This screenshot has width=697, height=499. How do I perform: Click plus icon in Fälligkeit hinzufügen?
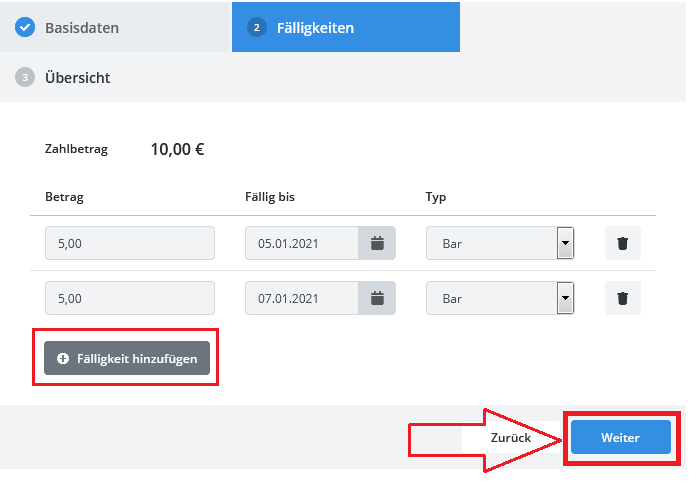pyautogui.click(x=63, y=358)
